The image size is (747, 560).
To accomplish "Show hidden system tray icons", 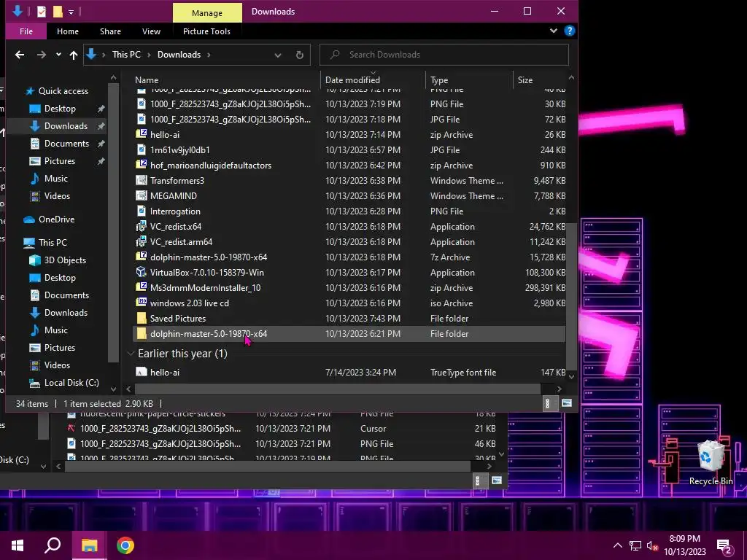I will (x=617, y=545).
